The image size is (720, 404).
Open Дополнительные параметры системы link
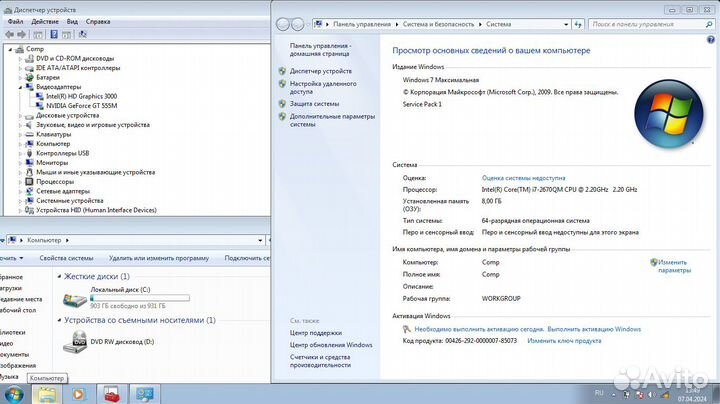(332, 120)
